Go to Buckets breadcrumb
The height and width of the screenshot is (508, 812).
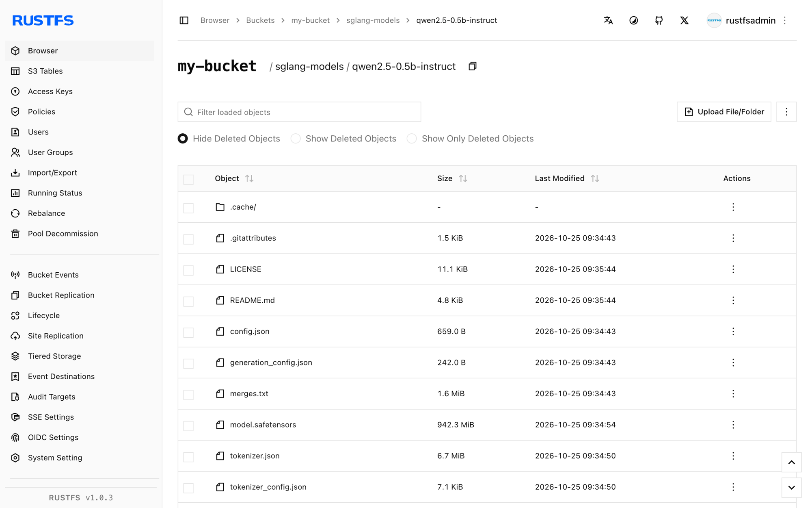pos(260,20)
